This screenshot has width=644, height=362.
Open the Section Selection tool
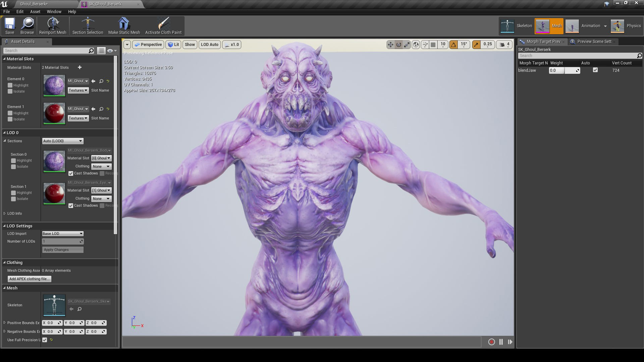[x=88, y=26]
